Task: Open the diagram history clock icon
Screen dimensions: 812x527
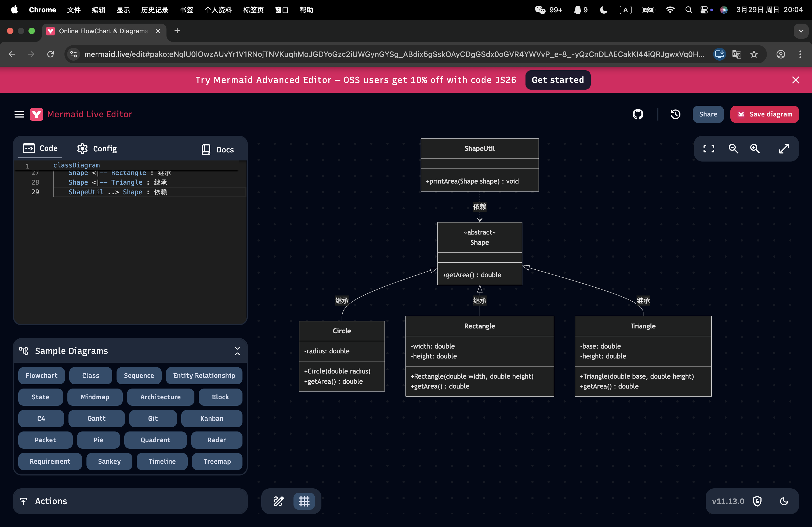Action: click(x=675, y=114)
